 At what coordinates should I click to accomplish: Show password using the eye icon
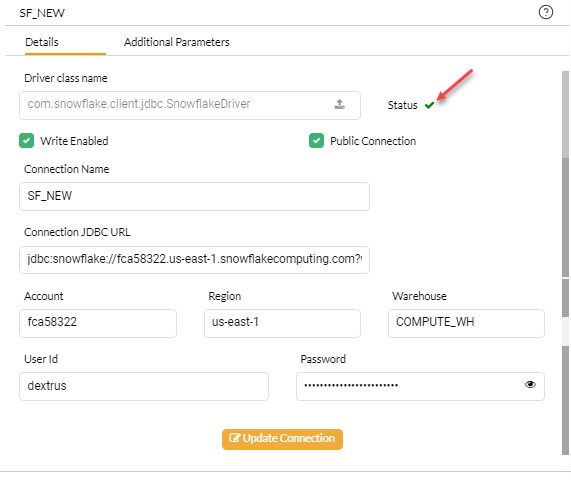coord(530,385)
